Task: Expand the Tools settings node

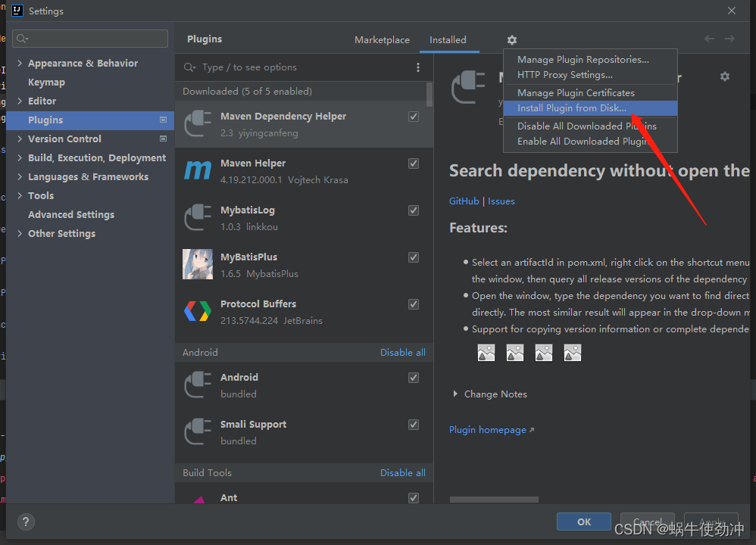Action: point(20,195)
